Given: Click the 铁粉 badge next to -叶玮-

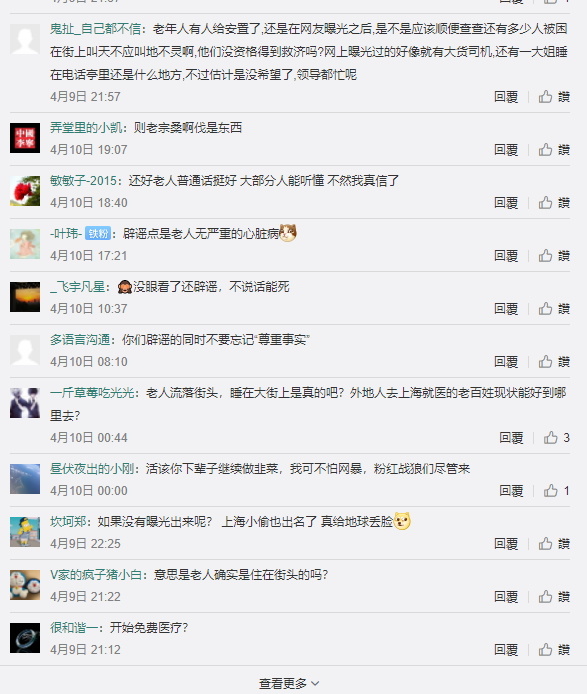Looking at the screenshot, I should (x=97, y=233).
